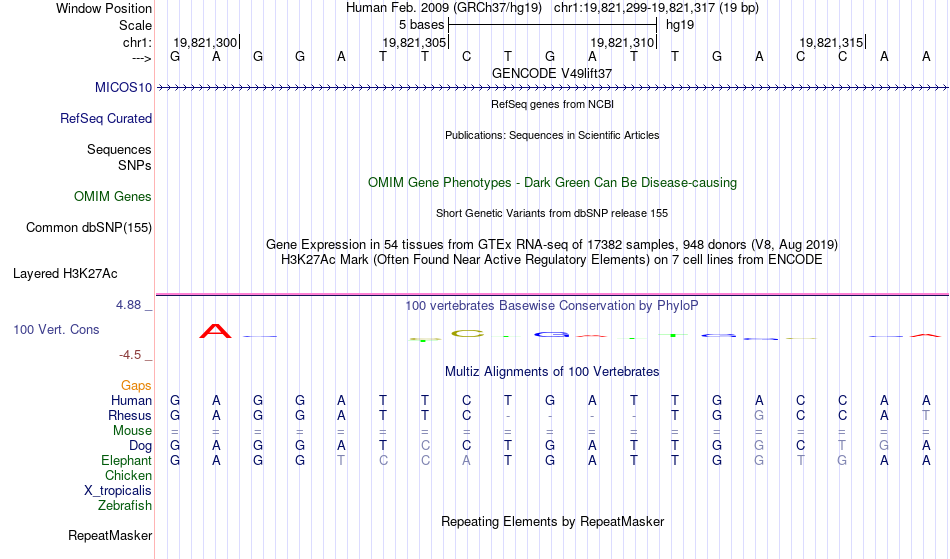The image size is (950, 559).
Task: Click the 19,821,310 ruler position
Action: click(622, 42)
